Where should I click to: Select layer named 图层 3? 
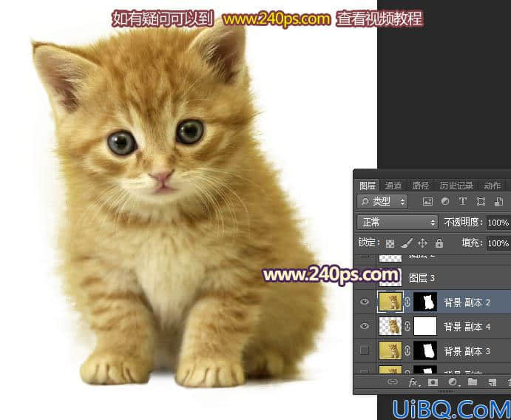pos(422,278)
